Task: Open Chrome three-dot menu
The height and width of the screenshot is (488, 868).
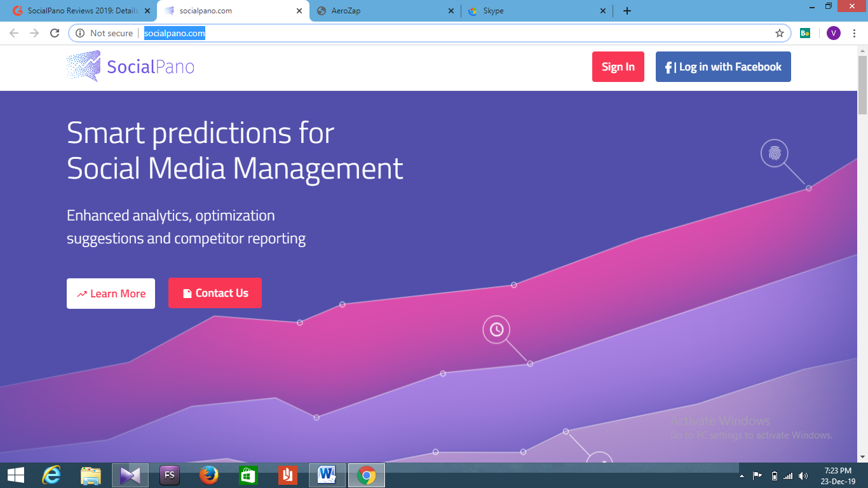Action: point(854,33)
